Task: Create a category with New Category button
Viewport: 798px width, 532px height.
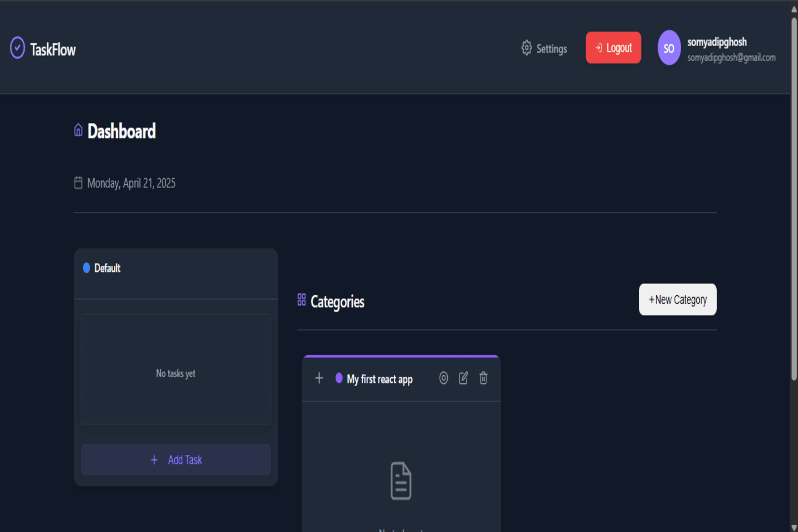Action: (678, 299)
